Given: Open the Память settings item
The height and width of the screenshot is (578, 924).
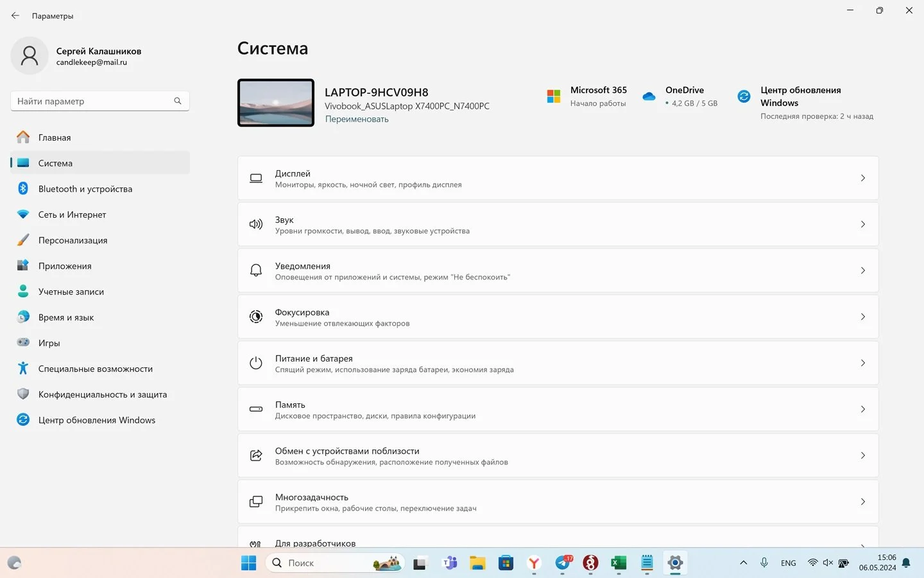Looking at the screenshot, I should click(558, 409).
